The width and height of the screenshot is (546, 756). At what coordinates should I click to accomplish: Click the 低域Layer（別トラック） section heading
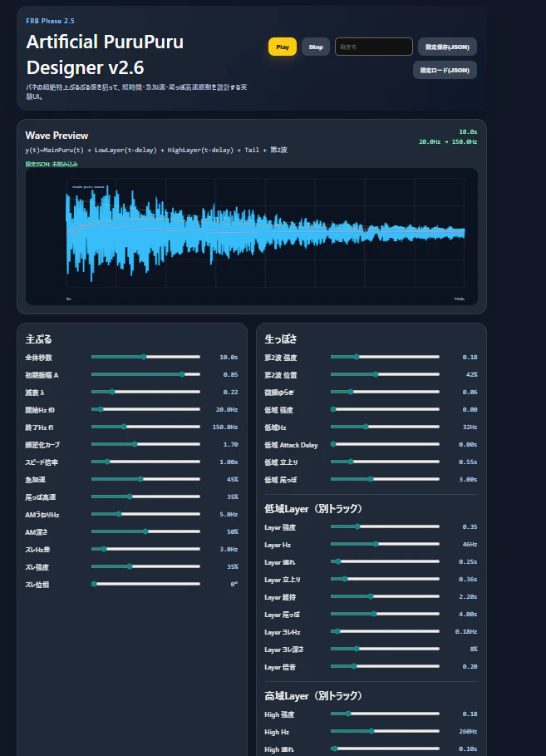pos(313,509)
